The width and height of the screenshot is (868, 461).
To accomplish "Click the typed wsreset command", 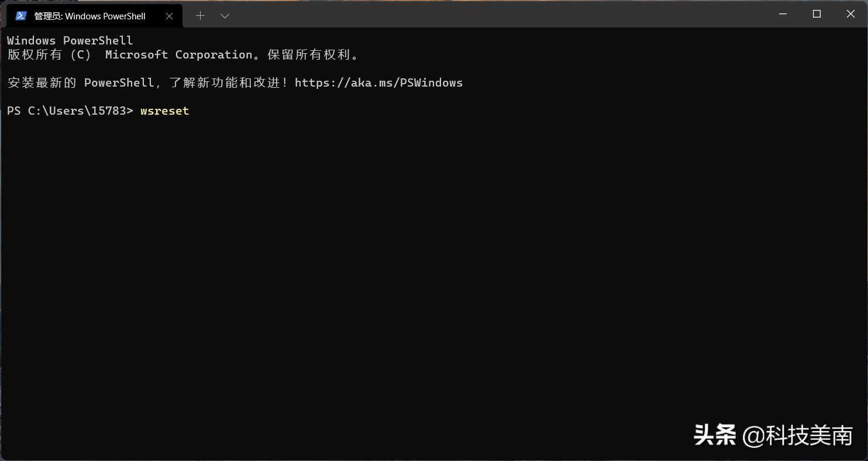I will coord(165,111).
